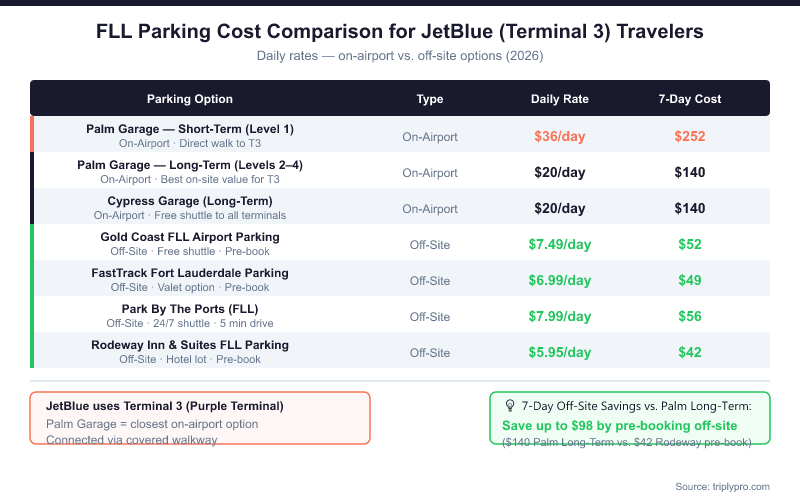Click the $5.95/day Rodeway rate
Image resolution: width=800 pixels, height=500 pixels.
point(560,352)
